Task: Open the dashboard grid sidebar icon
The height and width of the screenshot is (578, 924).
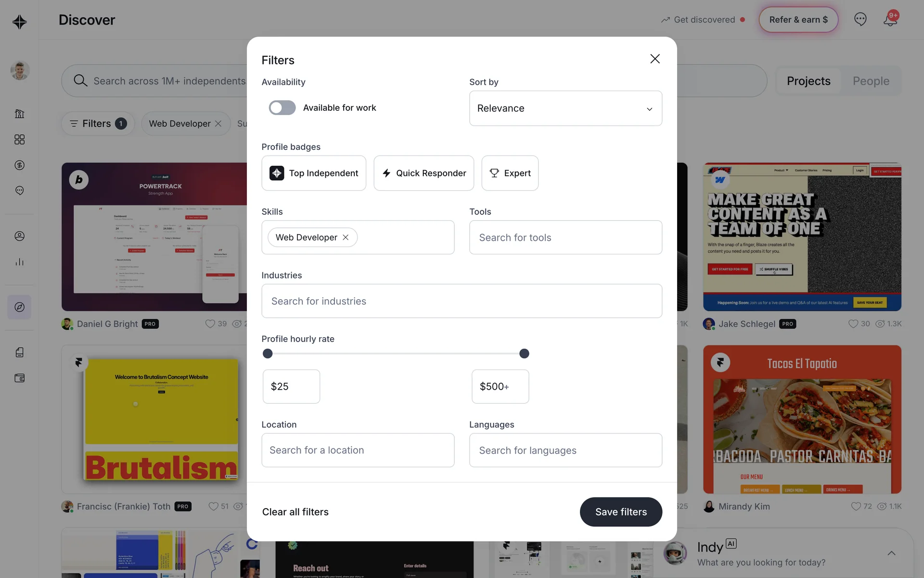Action: point(19,140)
